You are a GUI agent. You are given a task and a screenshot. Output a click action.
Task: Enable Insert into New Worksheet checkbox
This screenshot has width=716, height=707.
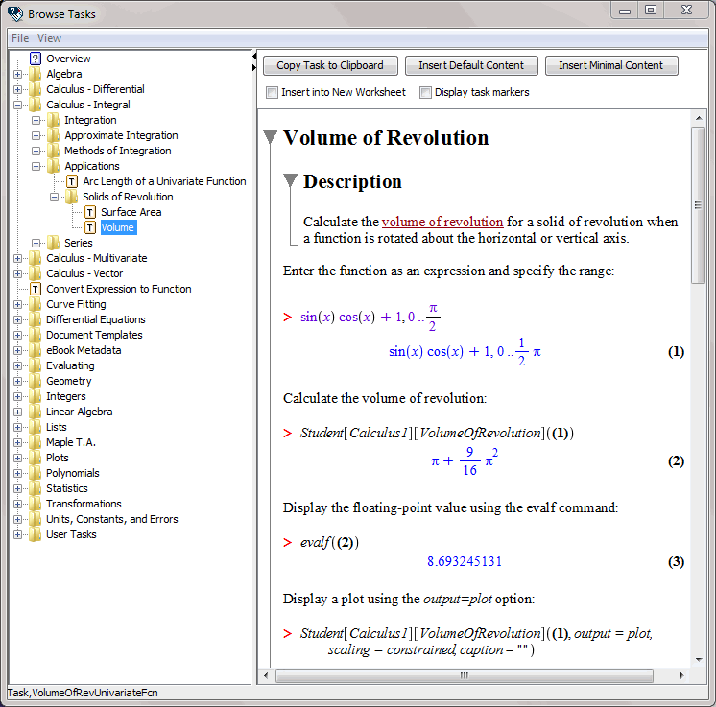pyautogui.click(x=273, y=93)
